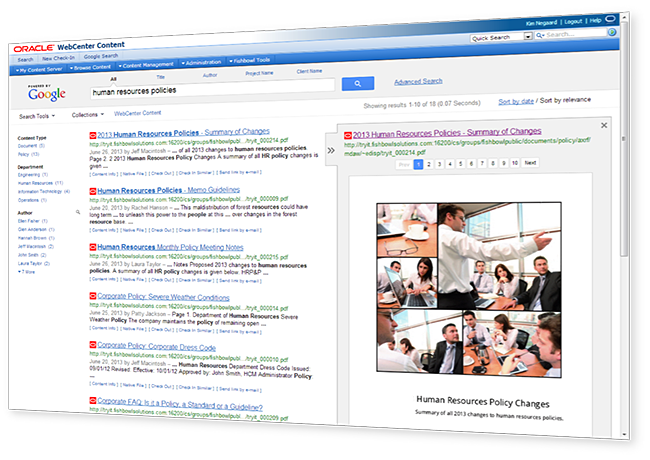Image resolution: width=650 pixels, height=460 pixels.
Task: Expand 7 More authors list
Action: pyautogui.click(x=27, y=272)
